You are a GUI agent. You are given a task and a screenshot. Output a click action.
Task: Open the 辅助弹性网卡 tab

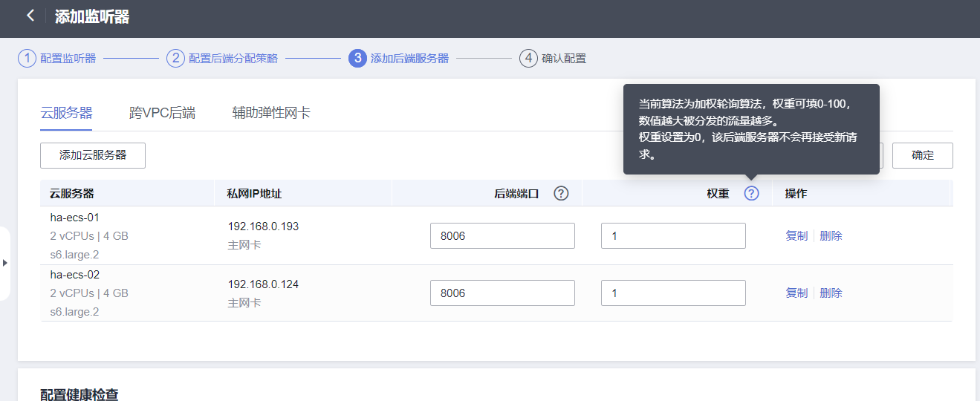(x=271, y=113)
